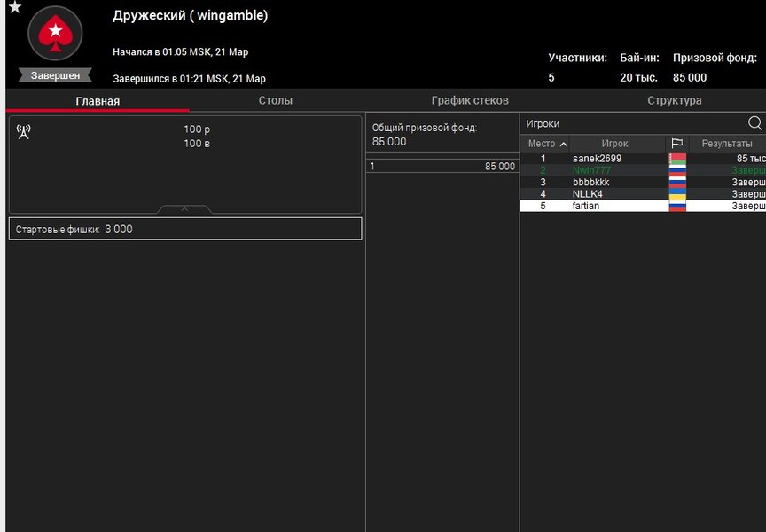Switch to the Столы tab
This screenshot has height=532, width=766.
275,101
